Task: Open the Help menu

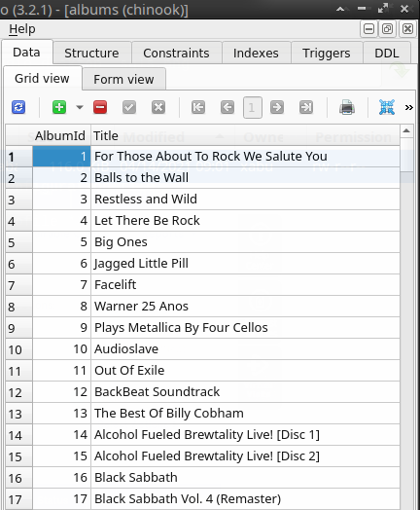Action: pos(22,29)
